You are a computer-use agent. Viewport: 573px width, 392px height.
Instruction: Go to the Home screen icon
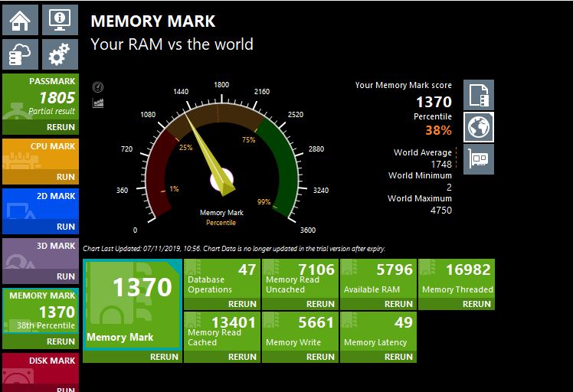point(20,20)
